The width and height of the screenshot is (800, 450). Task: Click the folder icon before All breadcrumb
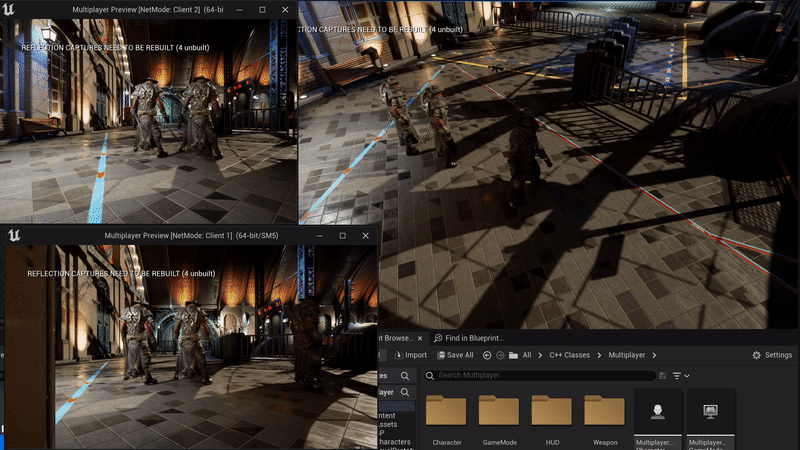(x=513, y=355)
